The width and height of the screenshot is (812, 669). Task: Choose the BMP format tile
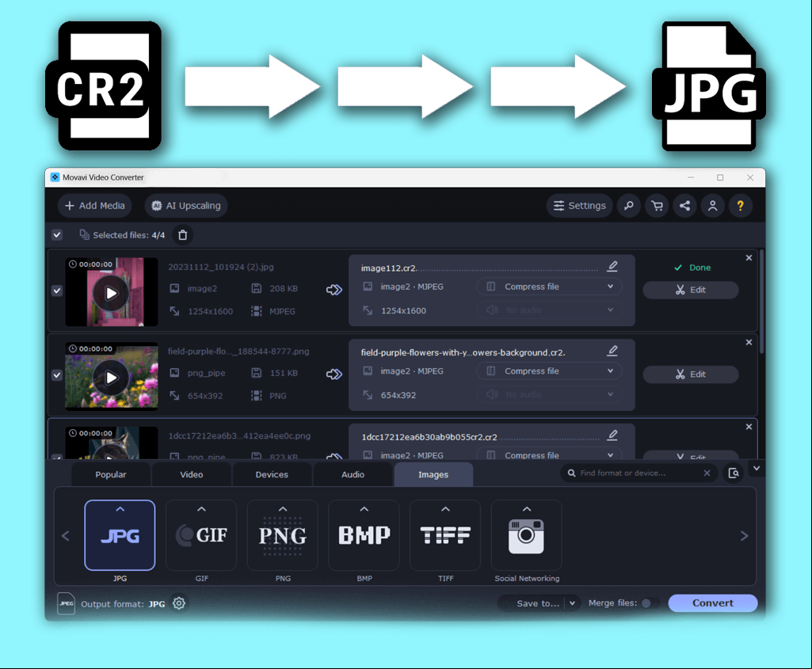pos(364,535)
